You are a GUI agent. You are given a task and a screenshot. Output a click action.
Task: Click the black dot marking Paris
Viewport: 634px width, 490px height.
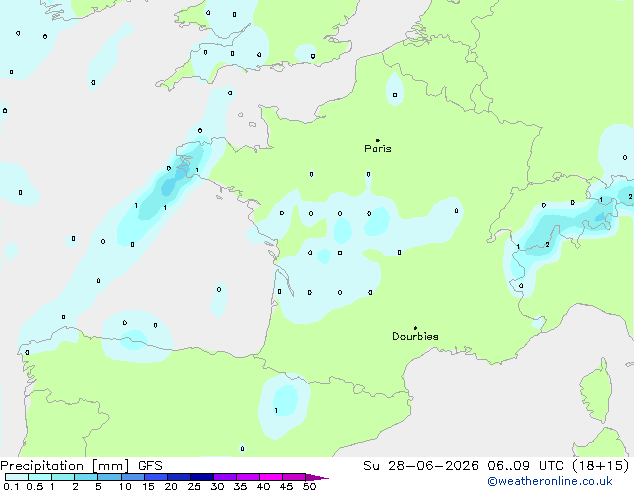pyautogui.click(x=378, y=140)
